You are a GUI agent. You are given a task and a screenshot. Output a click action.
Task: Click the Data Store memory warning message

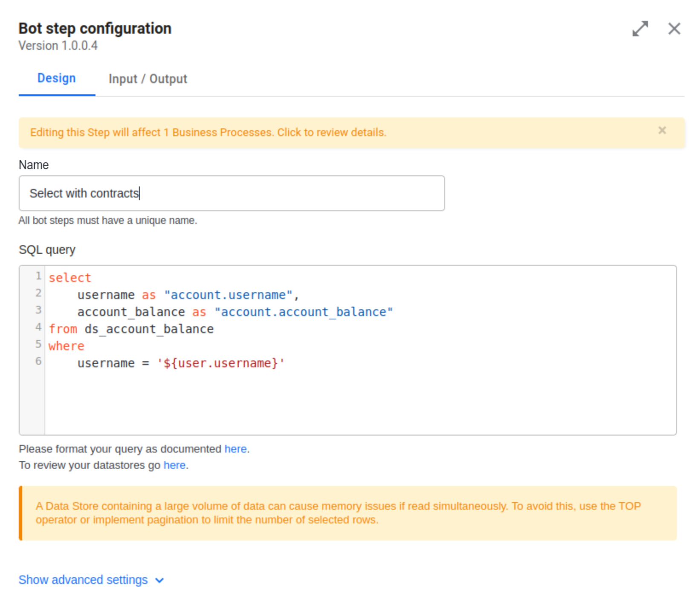click(348, 513)
